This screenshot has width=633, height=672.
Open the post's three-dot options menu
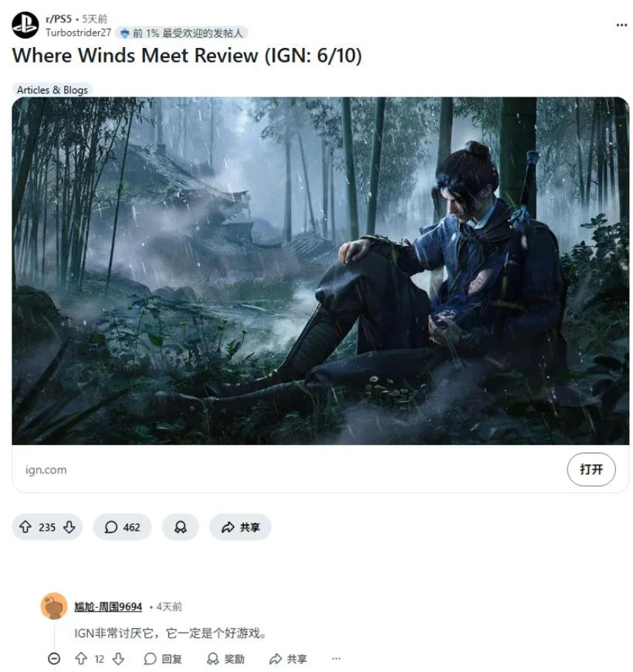click(x=621, y=25)
